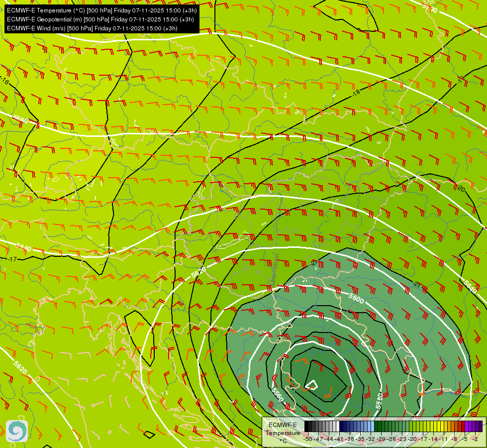The height and width of the screenshot is (448, 487).
Task: Click the -41 value in the color legend
Action: pos(339,439)
